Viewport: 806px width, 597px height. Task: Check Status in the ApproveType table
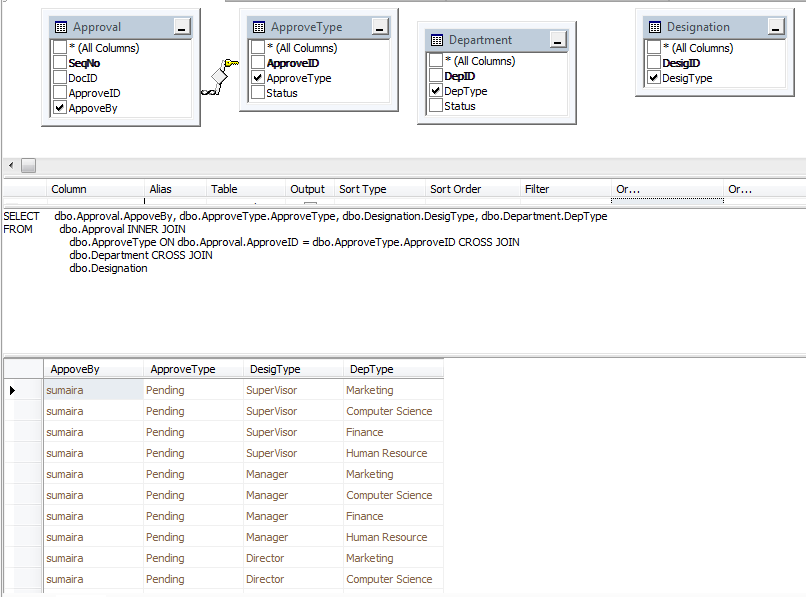258,93
